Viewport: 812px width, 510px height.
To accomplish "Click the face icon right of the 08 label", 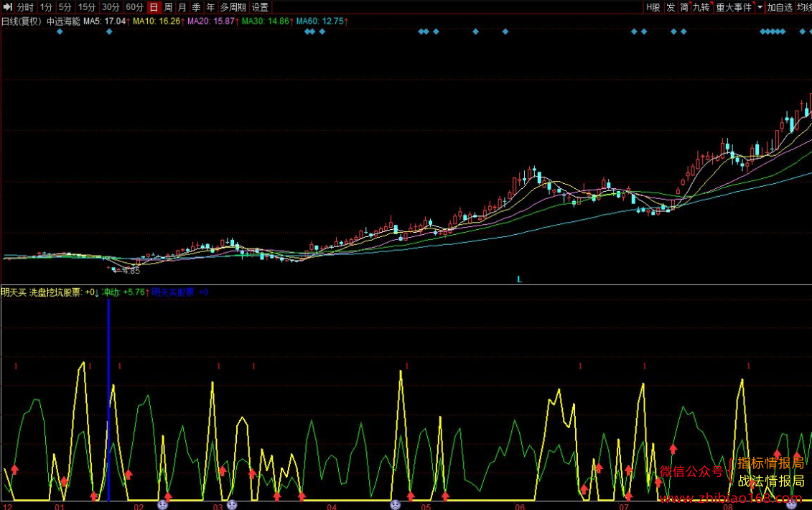I will pos(791,505).
